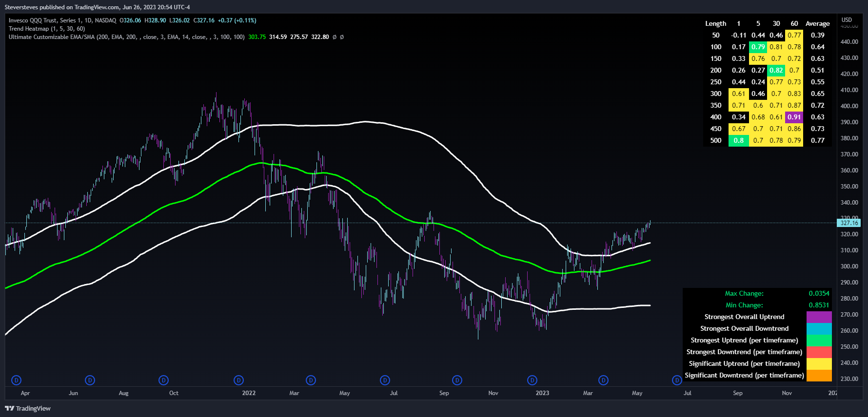
Task: Click the 322.80 indicator value
Action: coord(320,37)
